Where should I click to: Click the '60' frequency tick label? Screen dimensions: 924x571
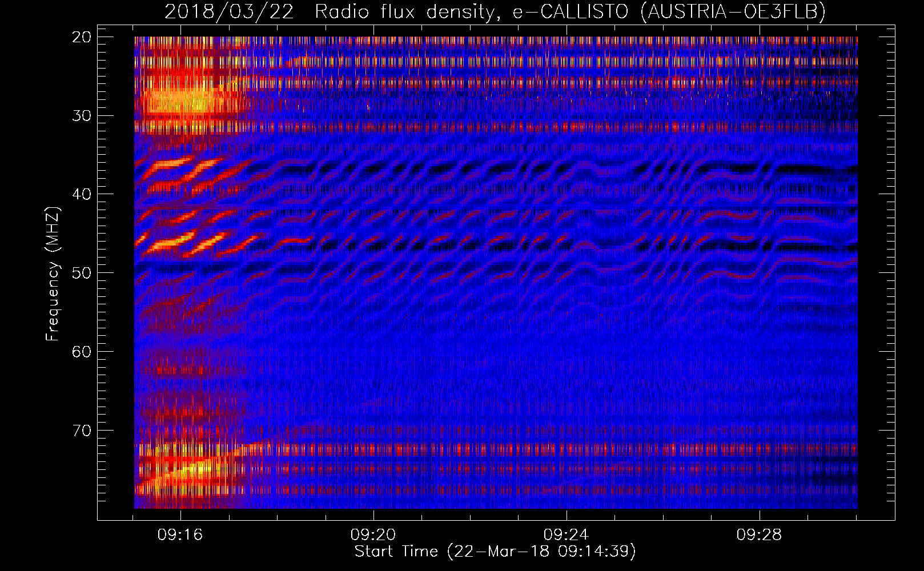point(82,352)
